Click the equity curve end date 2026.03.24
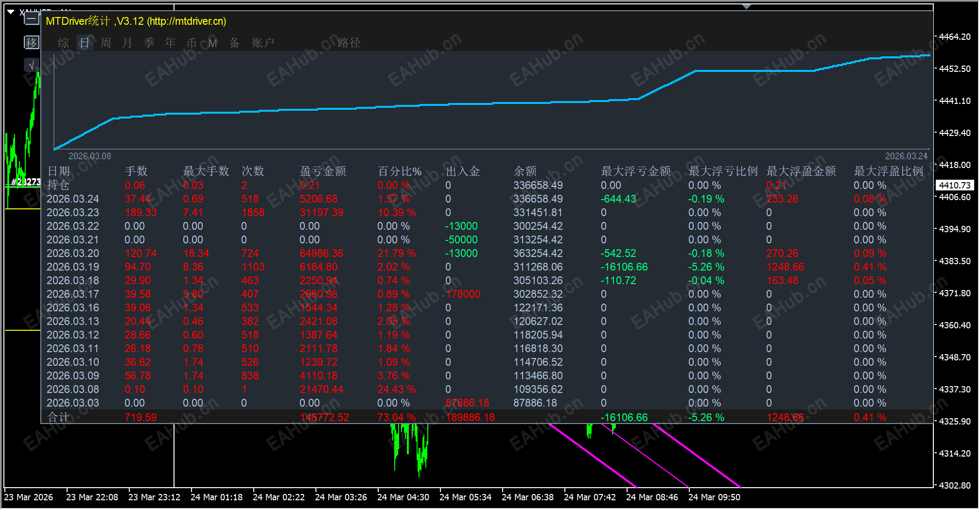This screenshot has height=510, width=980. 906,156
